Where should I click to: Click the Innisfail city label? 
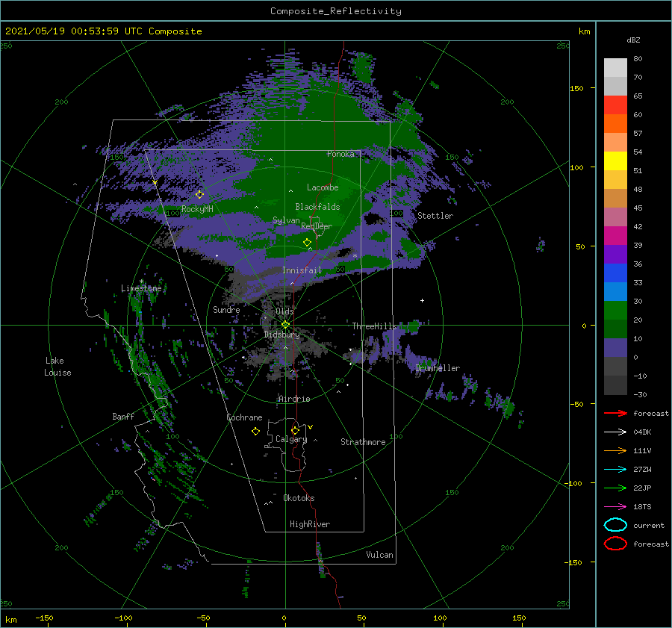point(302,270)
